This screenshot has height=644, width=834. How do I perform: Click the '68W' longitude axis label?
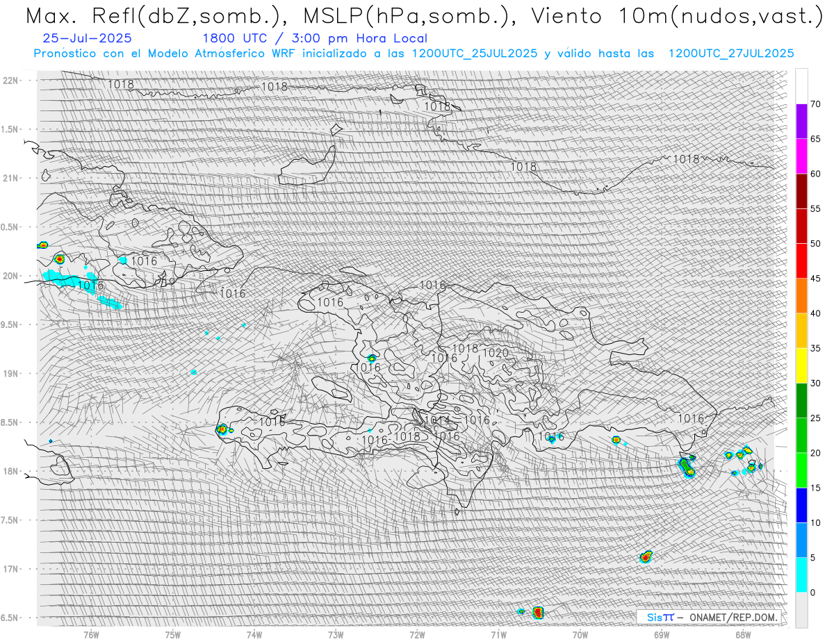click(743, 635)
